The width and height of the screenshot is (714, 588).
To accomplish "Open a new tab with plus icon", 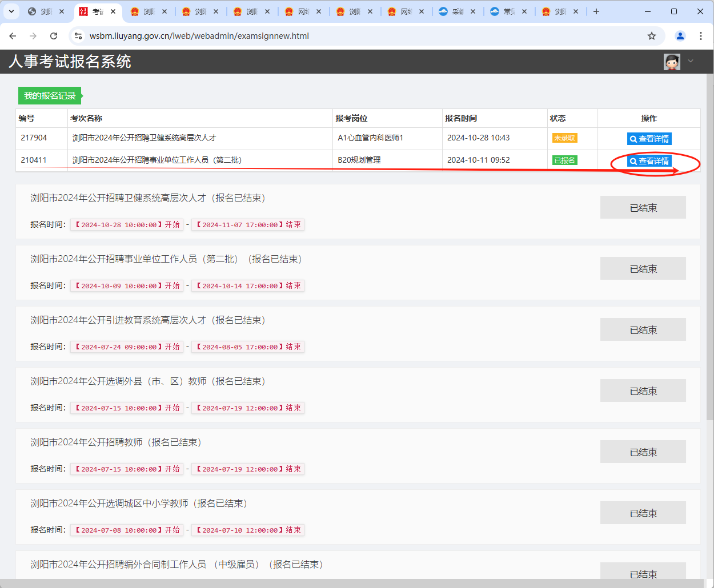I will 596,11.
